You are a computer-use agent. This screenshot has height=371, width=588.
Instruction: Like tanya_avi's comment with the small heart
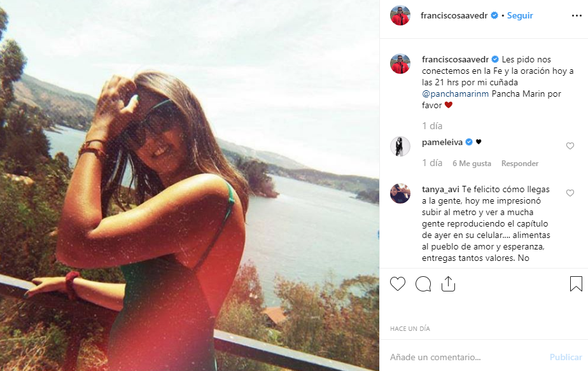click(570, 193)
